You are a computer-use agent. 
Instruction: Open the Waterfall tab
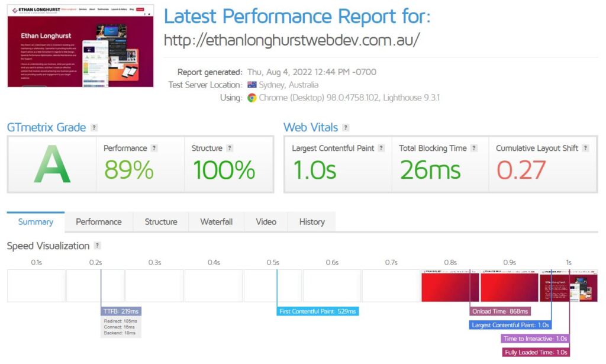[217, 222]
